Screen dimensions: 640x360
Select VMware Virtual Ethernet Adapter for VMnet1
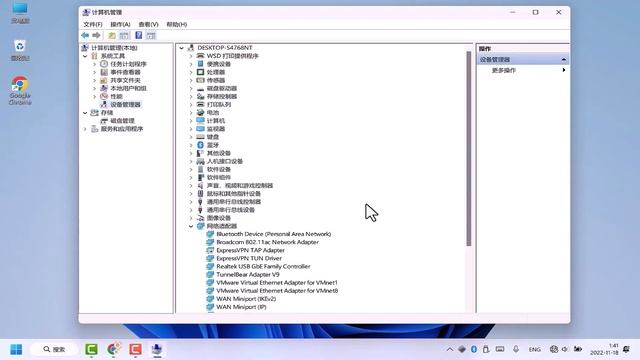(x=277, y=282)
